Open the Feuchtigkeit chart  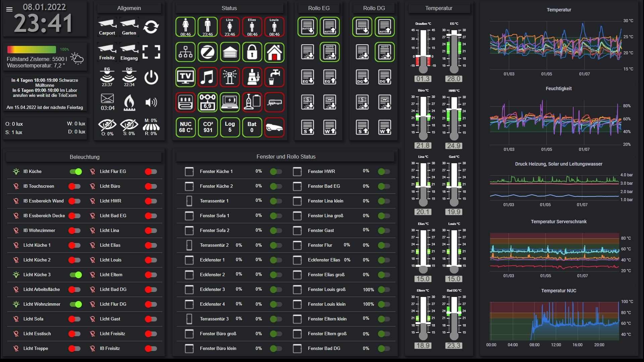558,119
